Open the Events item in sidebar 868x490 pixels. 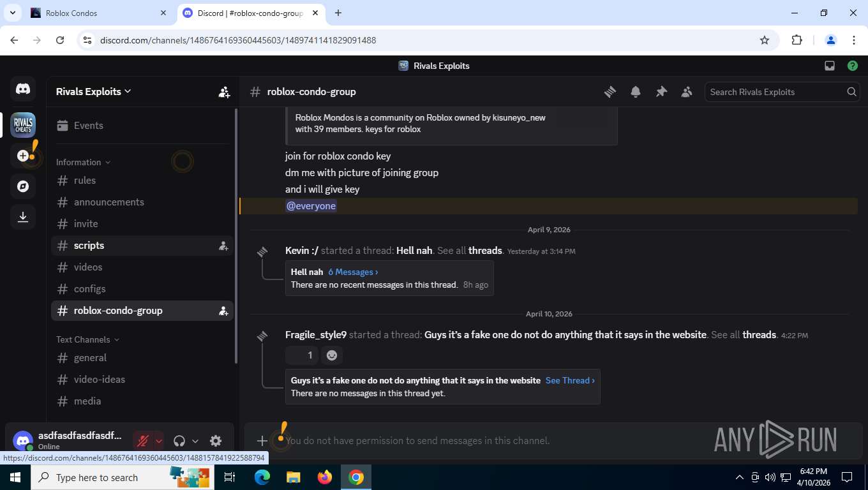tap(142, 126)
